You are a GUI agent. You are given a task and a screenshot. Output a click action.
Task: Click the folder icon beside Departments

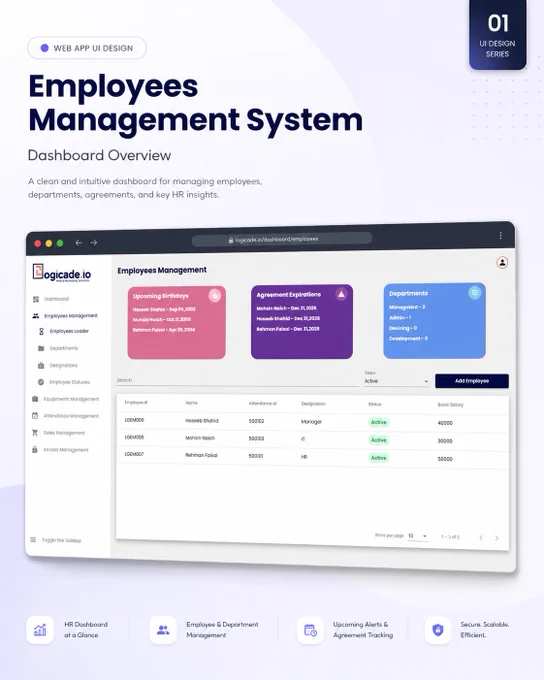pos(41,348)
